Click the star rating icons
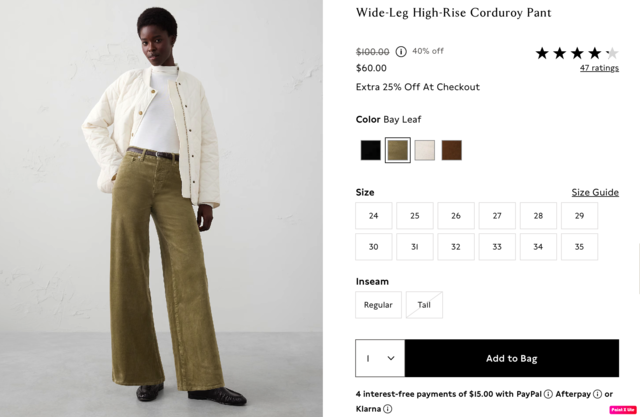This screenshot has height=417, width=640. [x=577, y=53]
